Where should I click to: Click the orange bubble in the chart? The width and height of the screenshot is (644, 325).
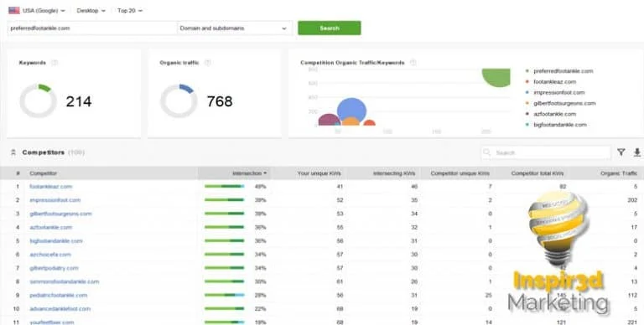tap(351, 121)
